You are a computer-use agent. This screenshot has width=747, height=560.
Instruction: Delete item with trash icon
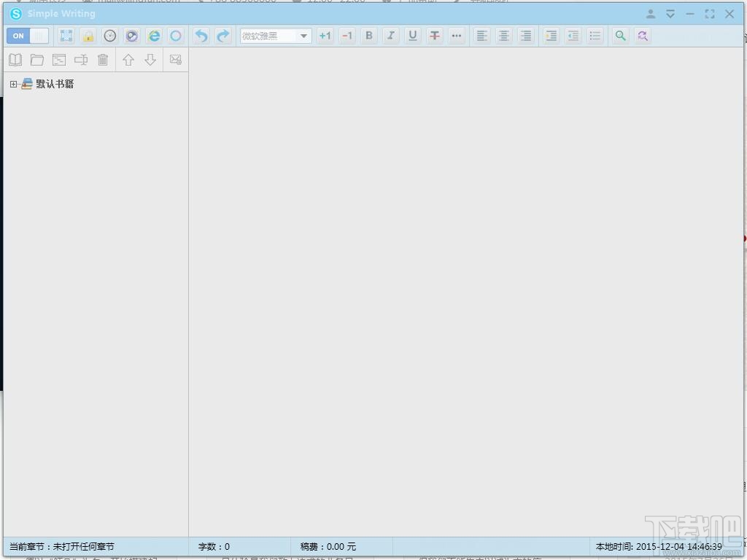tap(103, 60)
